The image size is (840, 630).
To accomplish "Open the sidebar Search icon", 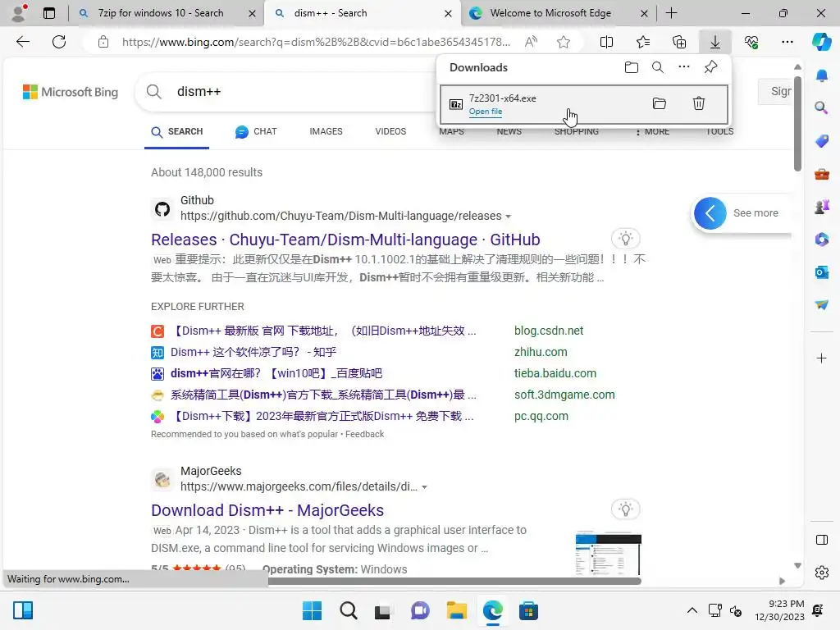I will click(822, 108).
